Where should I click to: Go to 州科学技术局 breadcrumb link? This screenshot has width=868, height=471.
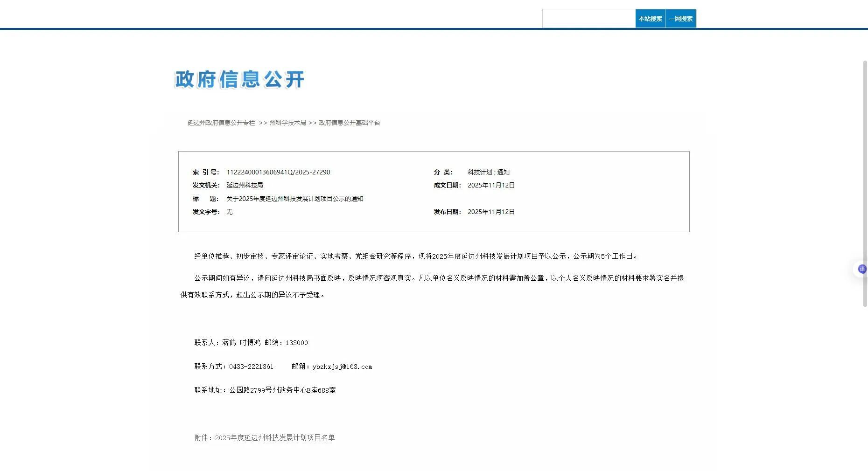[287, 123]
